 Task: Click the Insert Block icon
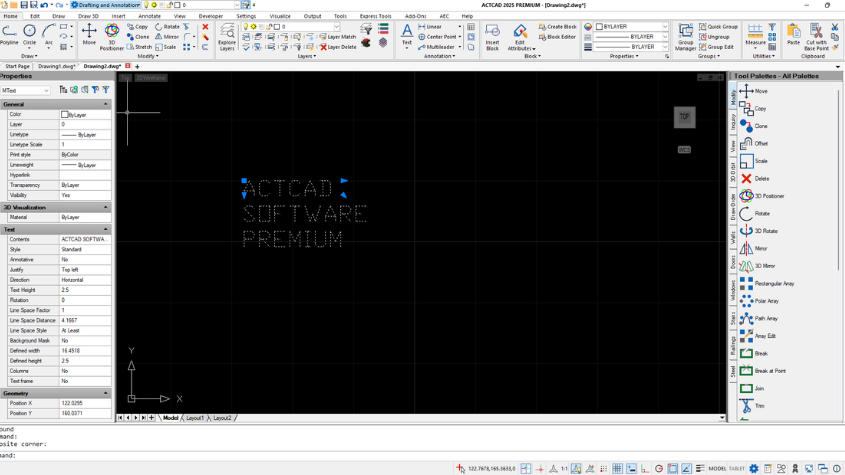pos(492,37)
